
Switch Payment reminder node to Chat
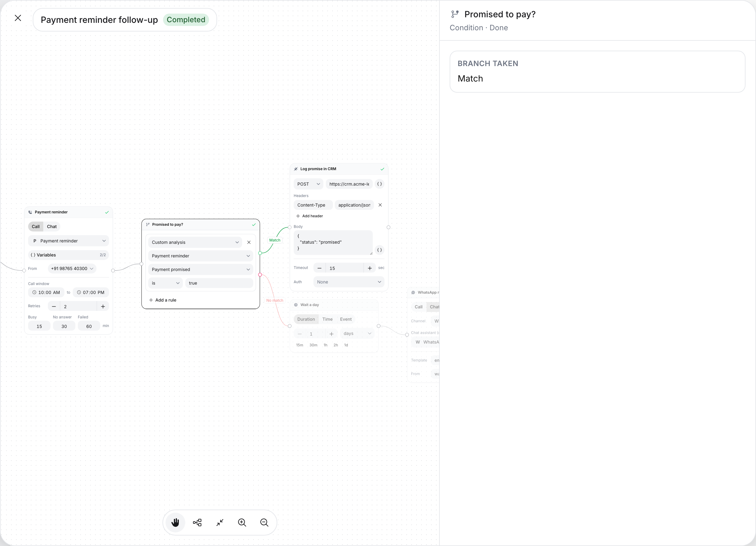52,227
